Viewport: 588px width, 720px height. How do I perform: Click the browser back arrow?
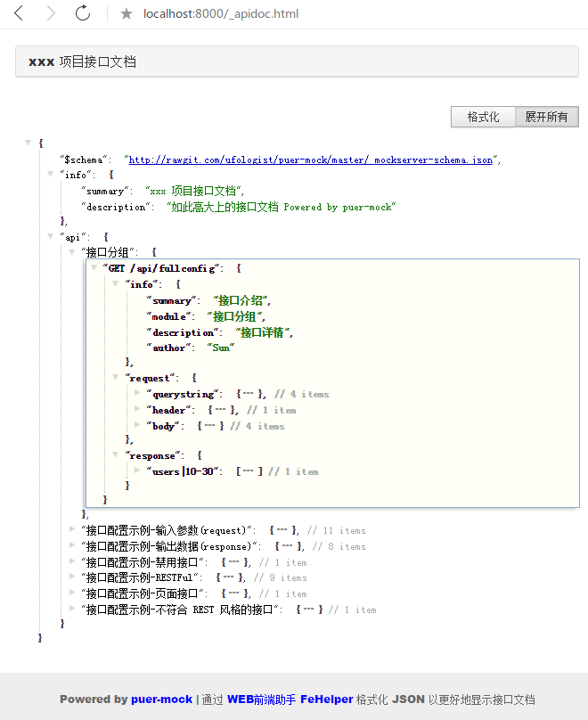click(19, 13)
